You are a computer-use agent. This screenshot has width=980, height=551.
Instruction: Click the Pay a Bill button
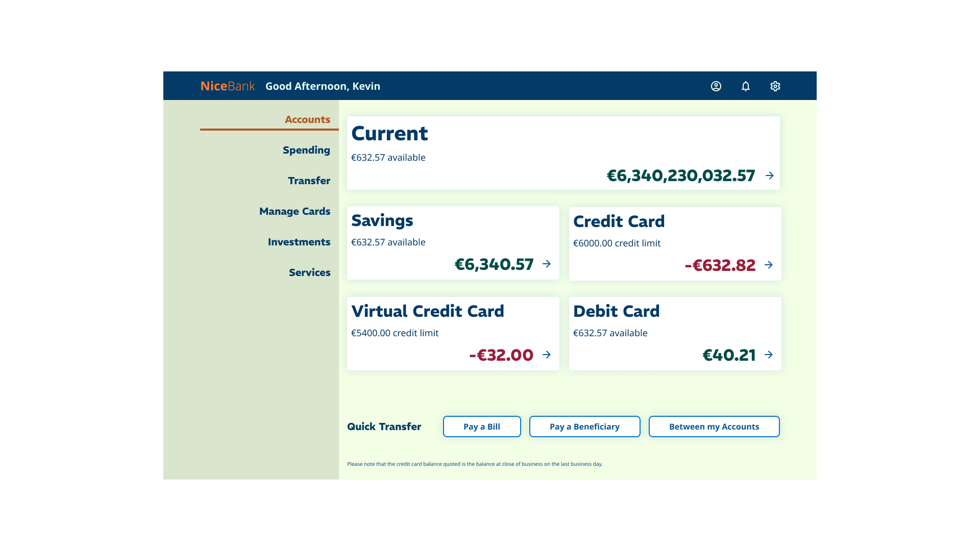click(x=481, y=426)
